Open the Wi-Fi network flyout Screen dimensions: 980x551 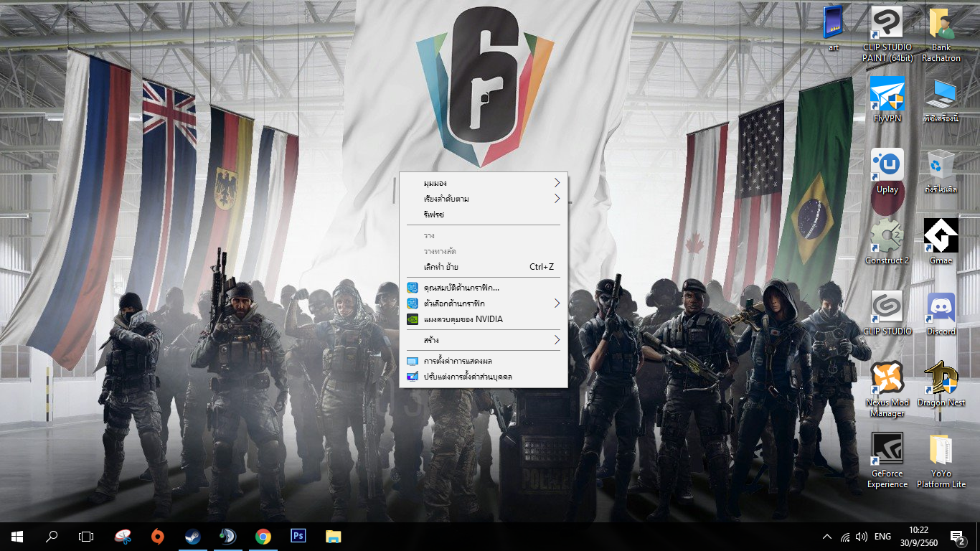[x=845, y=537]
